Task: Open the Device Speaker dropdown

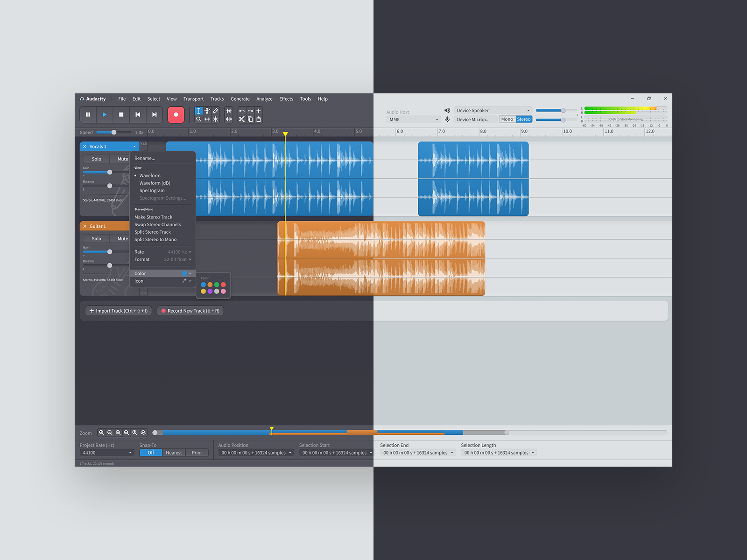Action: click(x=493, y=111)
